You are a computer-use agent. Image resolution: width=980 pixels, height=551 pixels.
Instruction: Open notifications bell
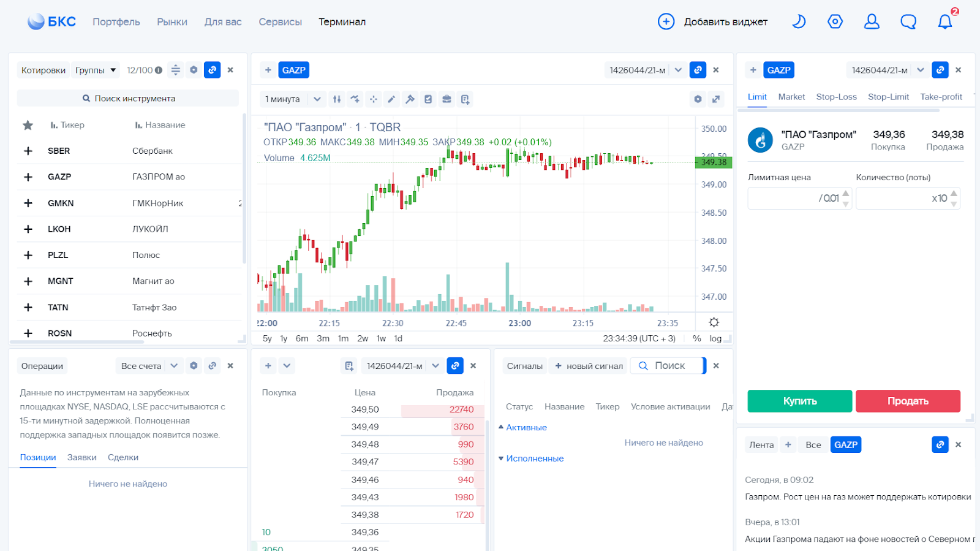click(945, 21)
